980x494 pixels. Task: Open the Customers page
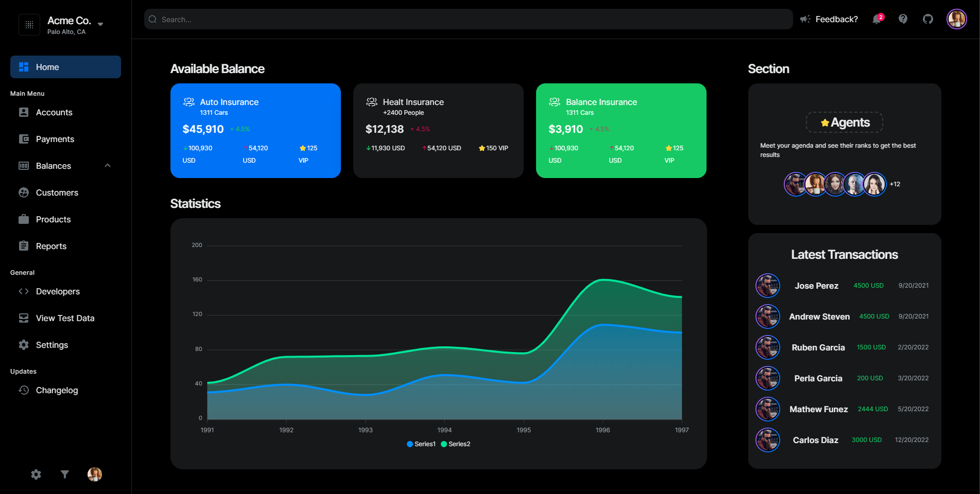click(x=57, y=192)
